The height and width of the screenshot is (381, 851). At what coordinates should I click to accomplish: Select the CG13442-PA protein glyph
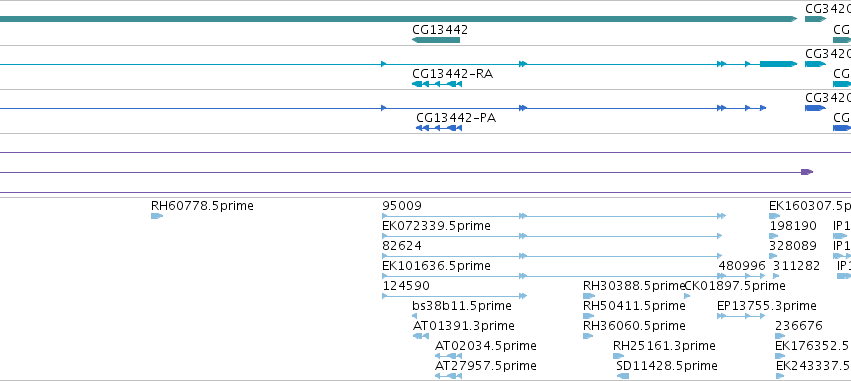pyautogui.click(x=438, y=128)
